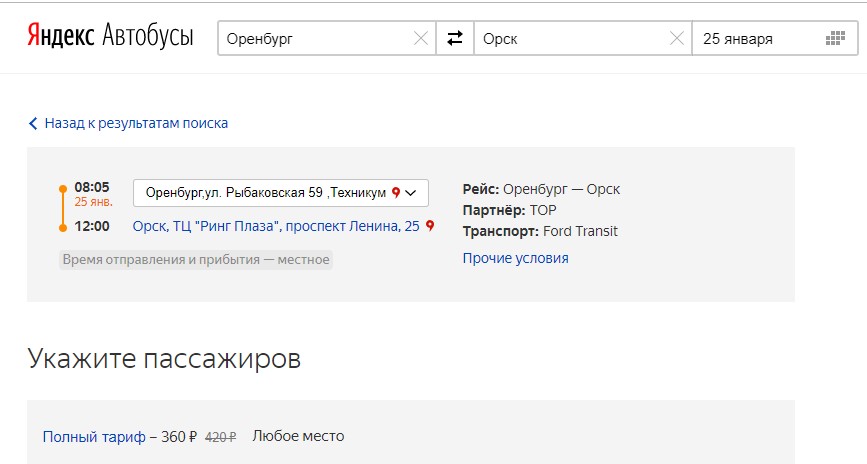Open the Орск, ТЦ Ринг Плаза link

point(276,226)
